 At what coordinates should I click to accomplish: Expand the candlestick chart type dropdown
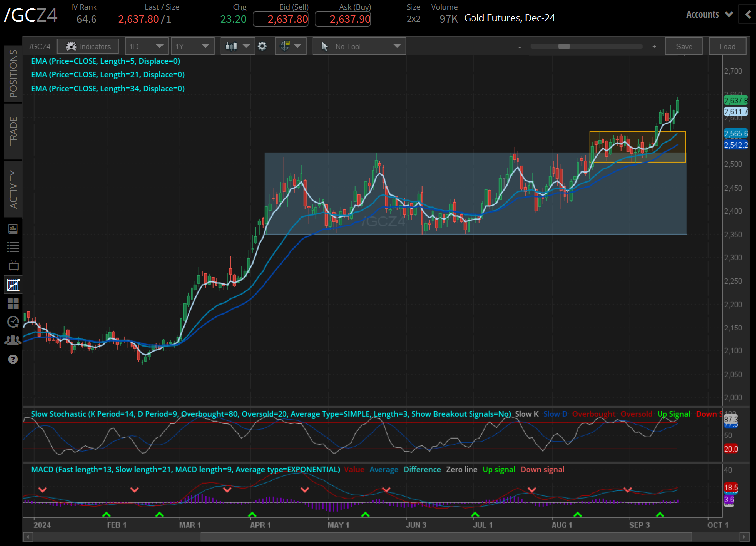tap(237, 46)
